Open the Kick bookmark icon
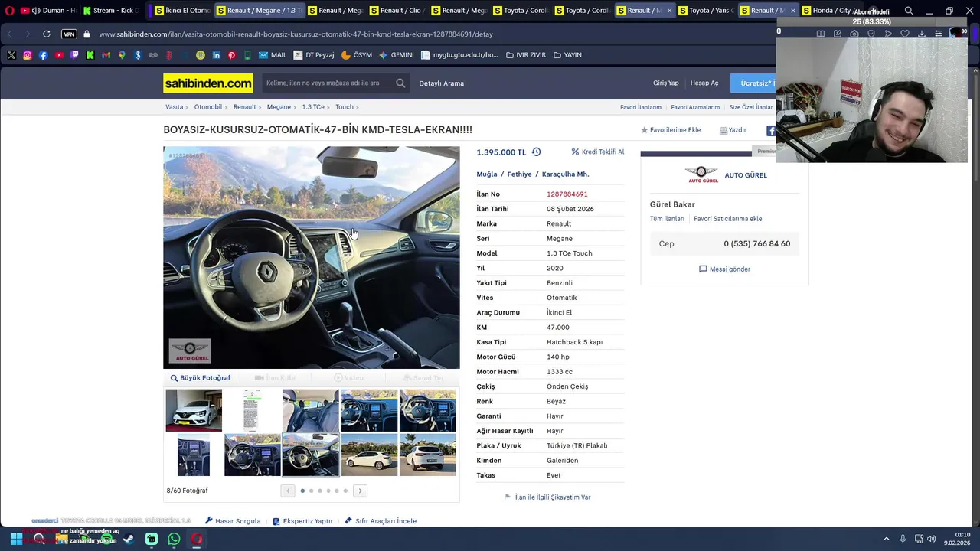 (90, 55)
